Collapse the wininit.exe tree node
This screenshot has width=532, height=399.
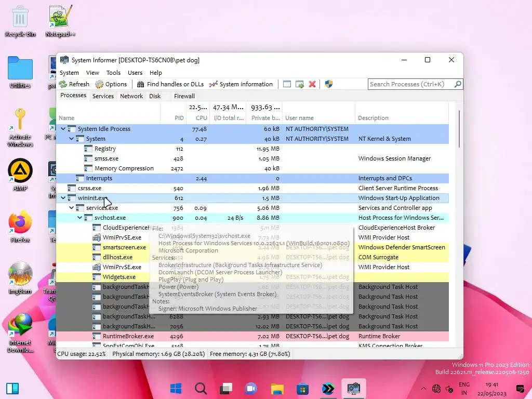[x=63, y=198]
